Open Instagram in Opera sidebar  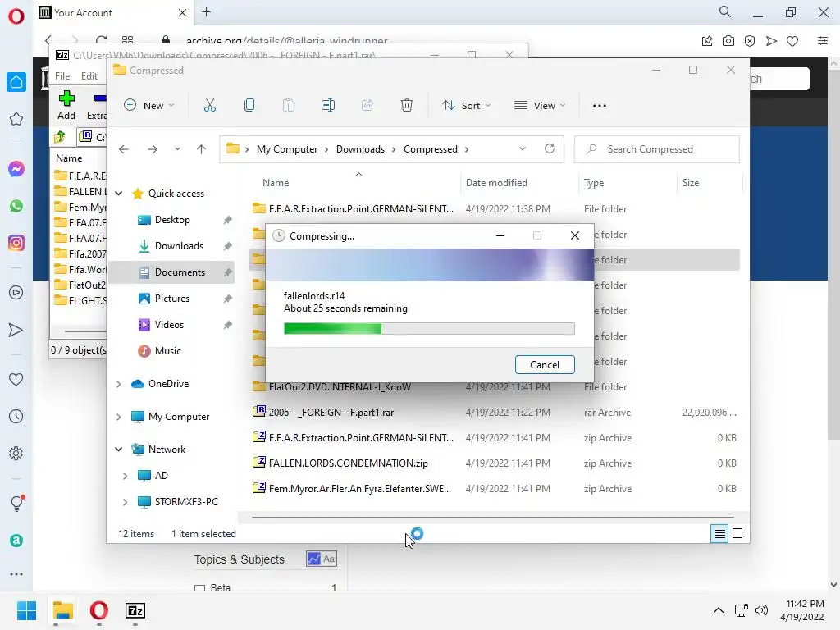pos(16,243)
